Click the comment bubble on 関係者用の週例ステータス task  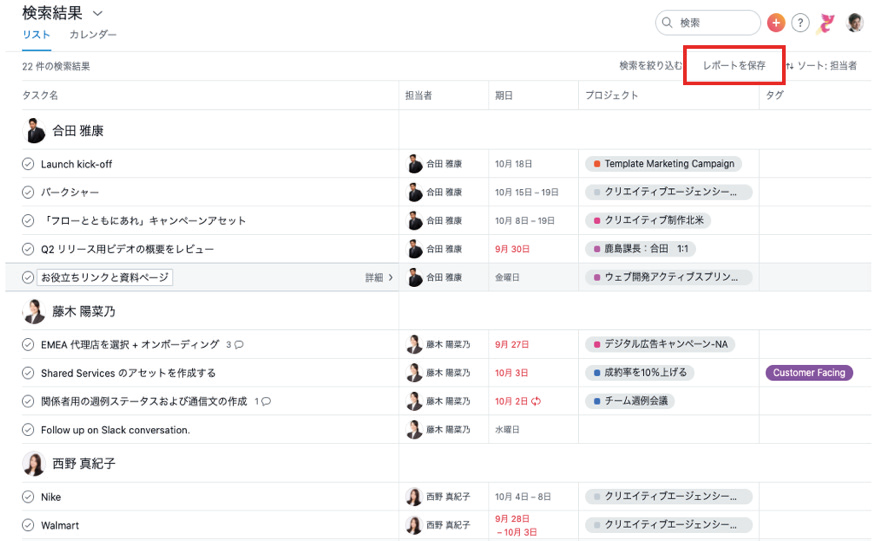point(266,401)
